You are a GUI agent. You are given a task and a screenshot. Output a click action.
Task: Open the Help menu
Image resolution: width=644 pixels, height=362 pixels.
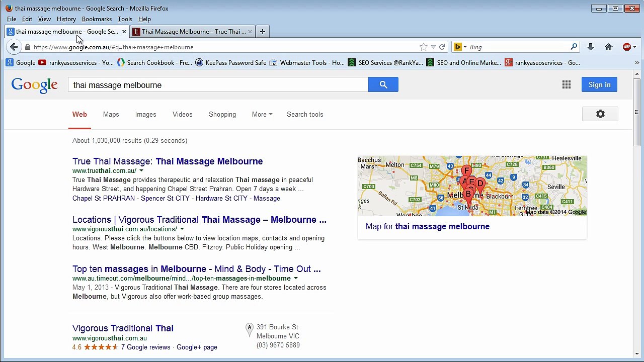[x=144, y=19]
